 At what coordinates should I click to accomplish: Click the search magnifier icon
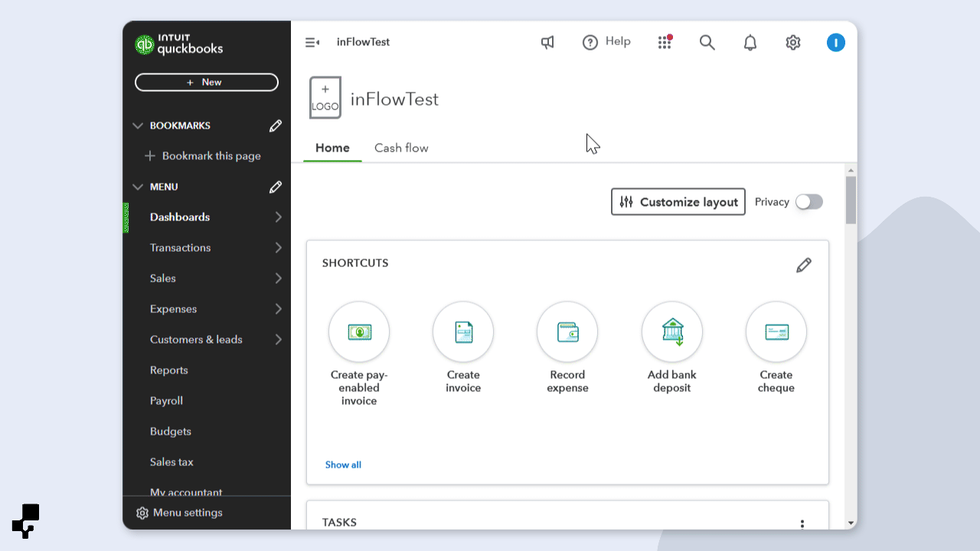coord(707,43)
